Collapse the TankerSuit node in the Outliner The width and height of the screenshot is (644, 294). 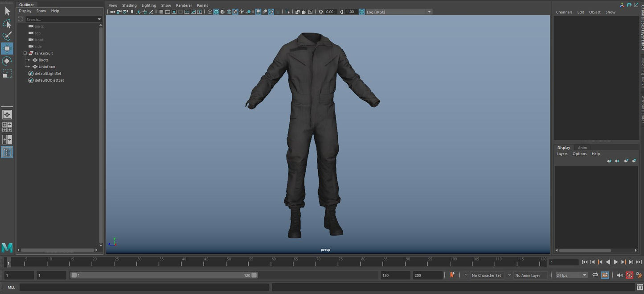25,53
